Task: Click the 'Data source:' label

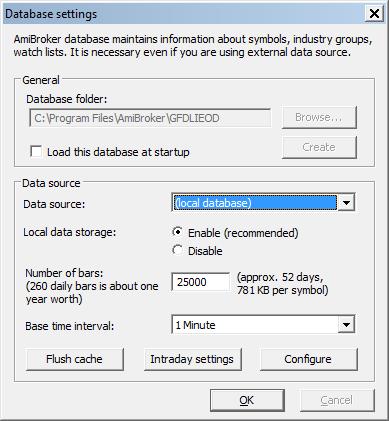Action: click(54, 204)
